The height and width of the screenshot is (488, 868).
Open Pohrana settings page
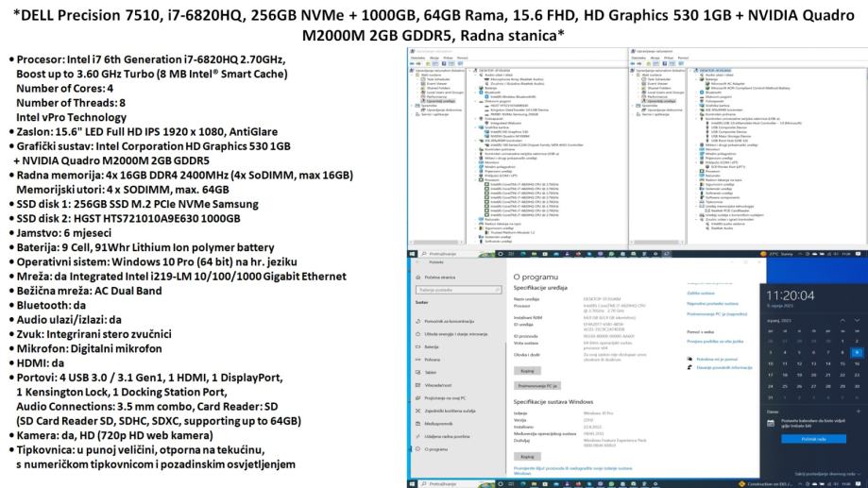(x=428, y=360)
